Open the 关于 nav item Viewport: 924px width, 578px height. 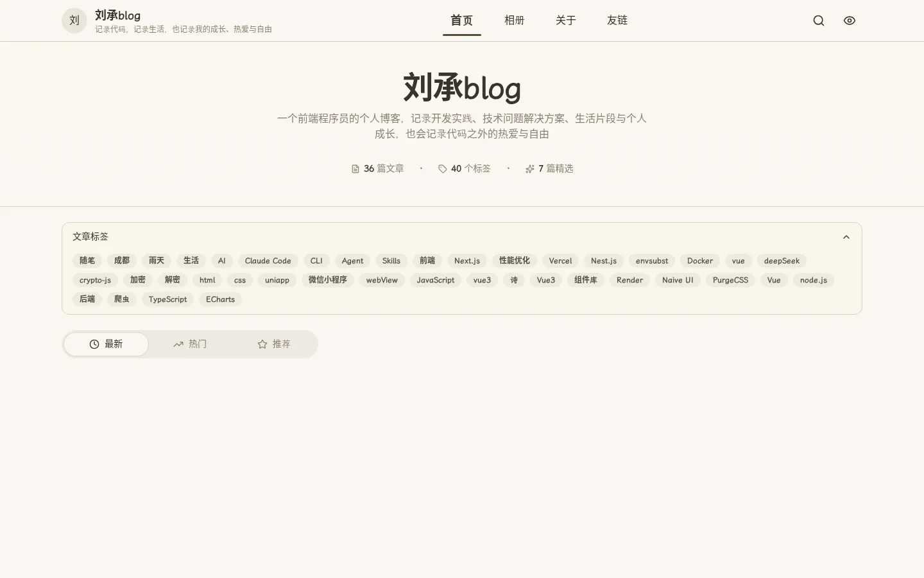click(x=566, y=21)
